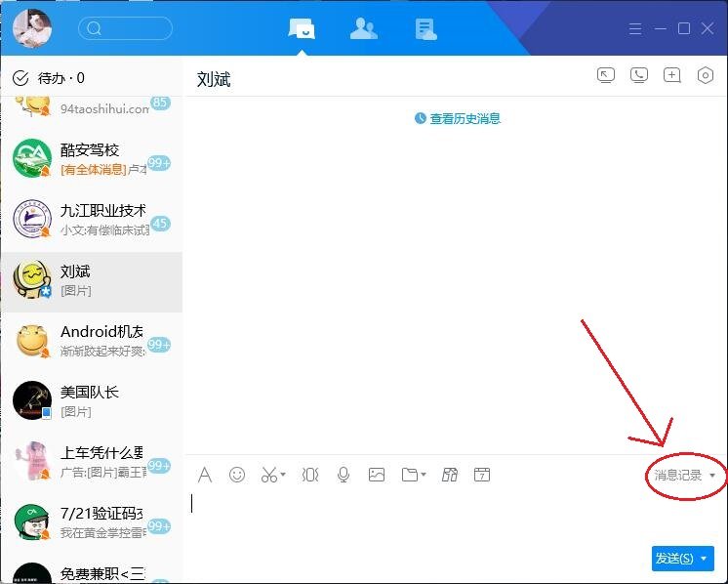Open the user profile avatar
The width and height of the screenshot is (728, 584).
pyautogui.click(x=32, y=28)
